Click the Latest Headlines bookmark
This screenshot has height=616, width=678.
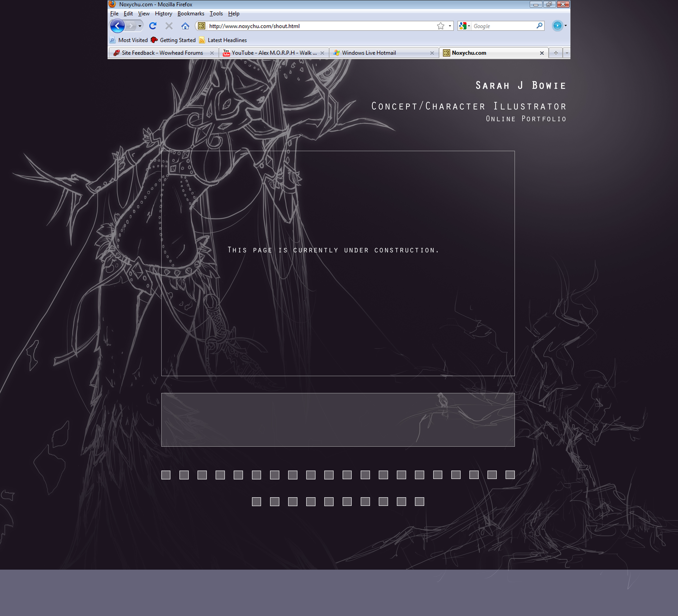pyautogui.click(x=227, y=40)
